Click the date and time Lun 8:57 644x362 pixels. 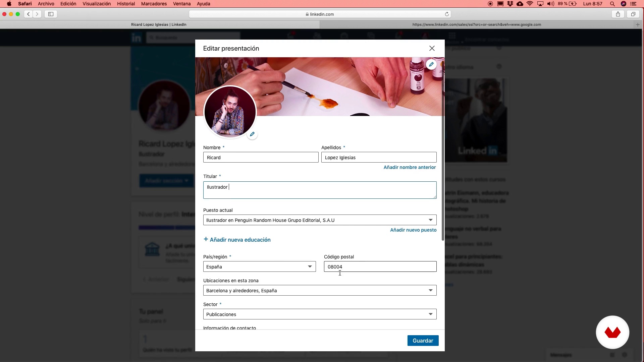click(593, 4)
